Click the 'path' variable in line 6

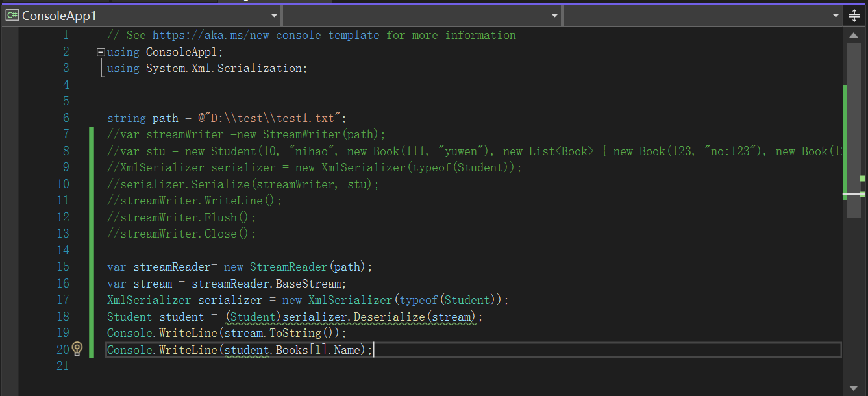click(x=166, y=118)
